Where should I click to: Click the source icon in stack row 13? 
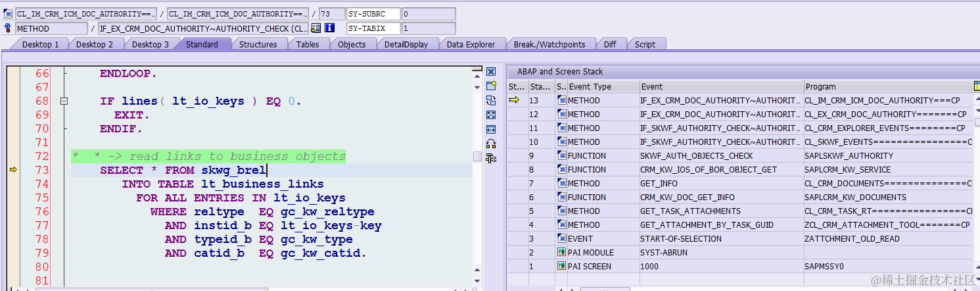(561, 101)
